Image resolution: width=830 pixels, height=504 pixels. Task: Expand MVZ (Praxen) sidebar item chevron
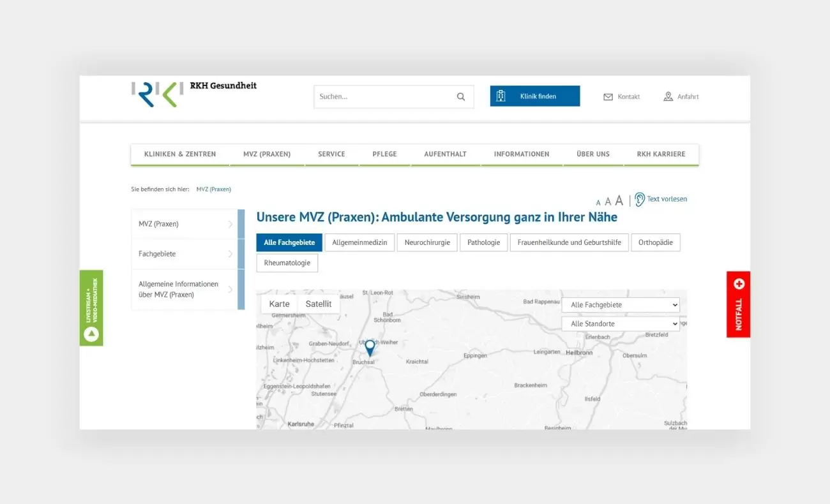point(230,224)
